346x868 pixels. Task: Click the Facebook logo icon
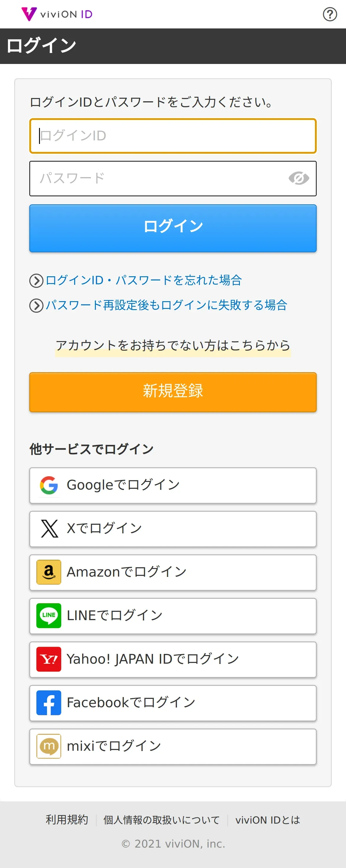click(x=49, y=702)
